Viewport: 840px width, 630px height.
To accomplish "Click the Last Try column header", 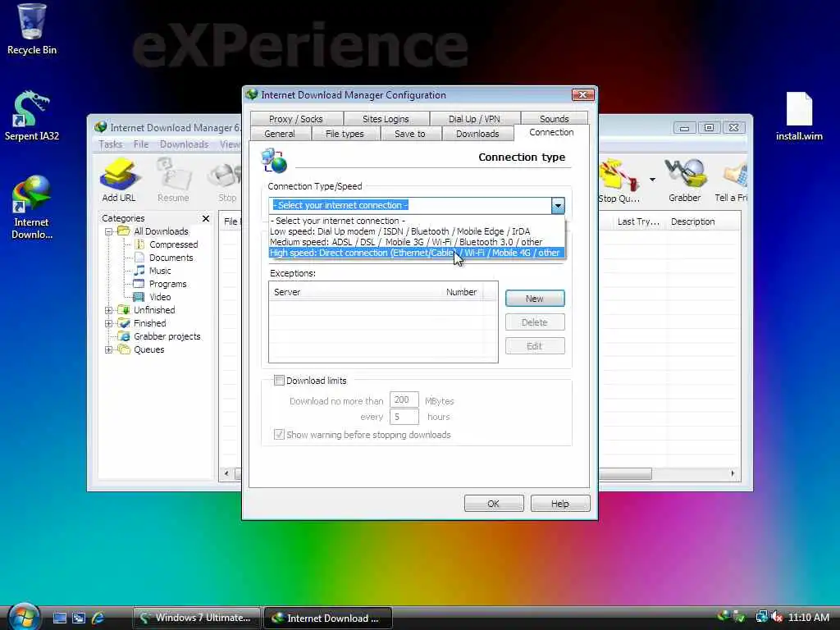I will click(x=638, y=221).
